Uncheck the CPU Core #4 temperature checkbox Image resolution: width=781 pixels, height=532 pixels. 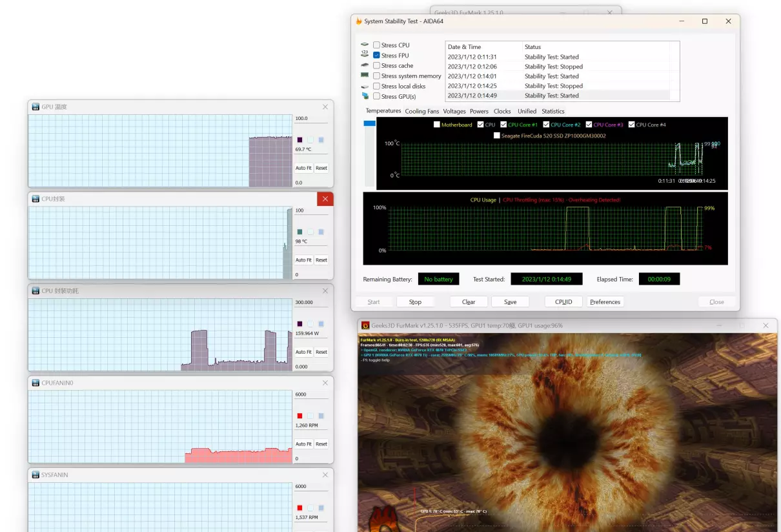(x=632, y=125)
